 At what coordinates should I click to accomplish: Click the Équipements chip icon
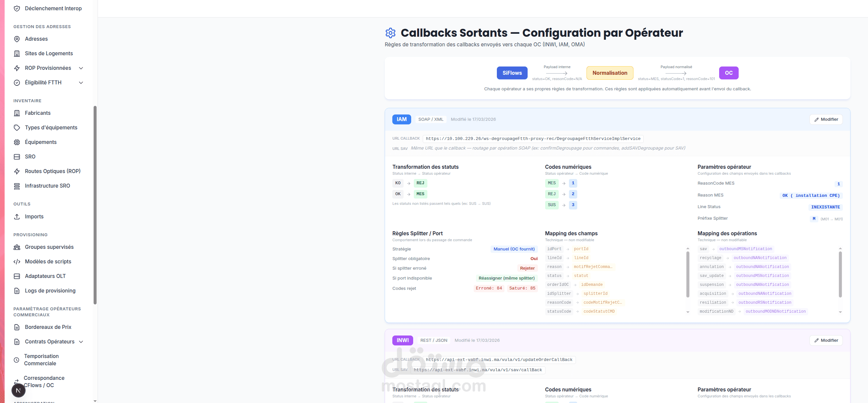(17, 142)
